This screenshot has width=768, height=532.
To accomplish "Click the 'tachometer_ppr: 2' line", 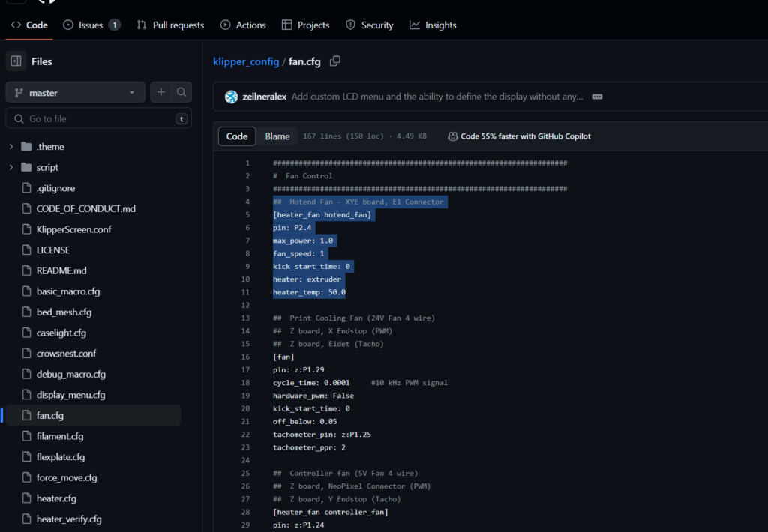I will point(309,447).
